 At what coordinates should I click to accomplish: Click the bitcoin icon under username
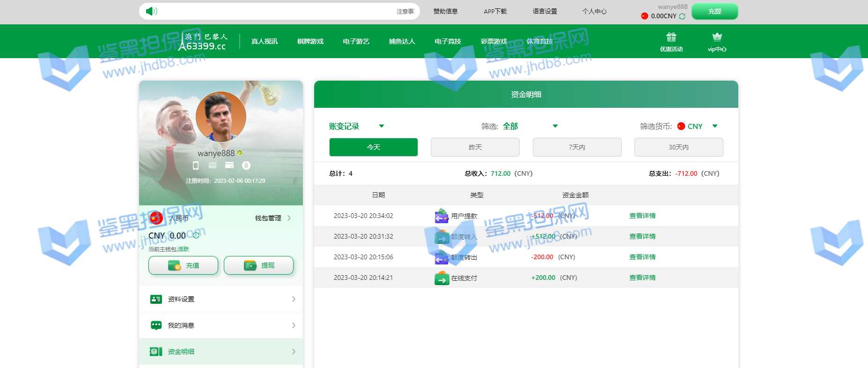point(246,165)
